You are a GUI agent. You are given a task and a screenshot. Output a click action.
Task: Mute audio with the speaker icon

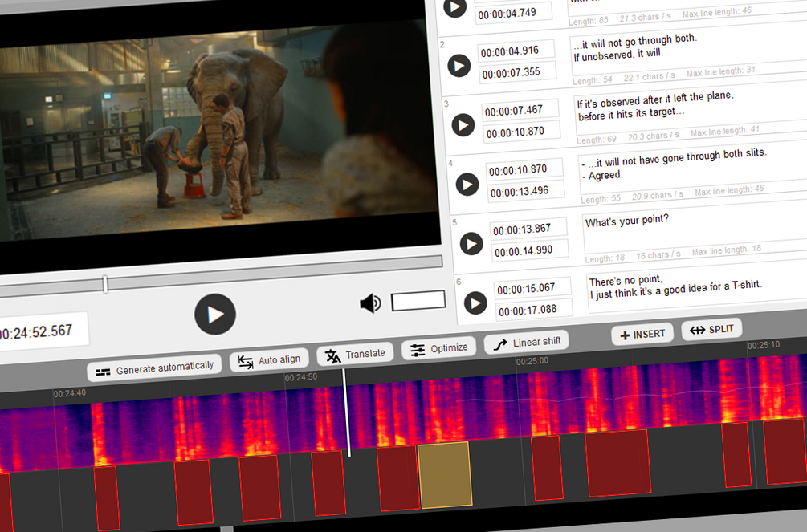coord(370,303)
